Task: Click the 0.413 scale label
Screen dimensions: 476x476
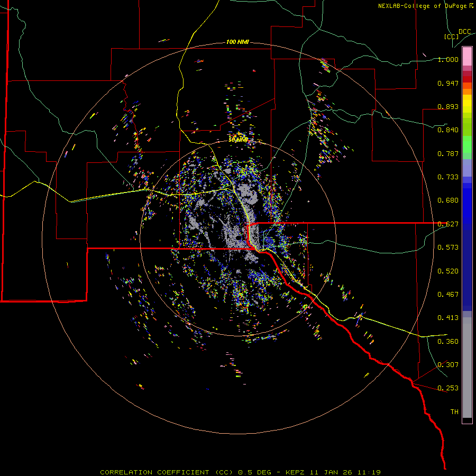Action: [x=448, y=318]
